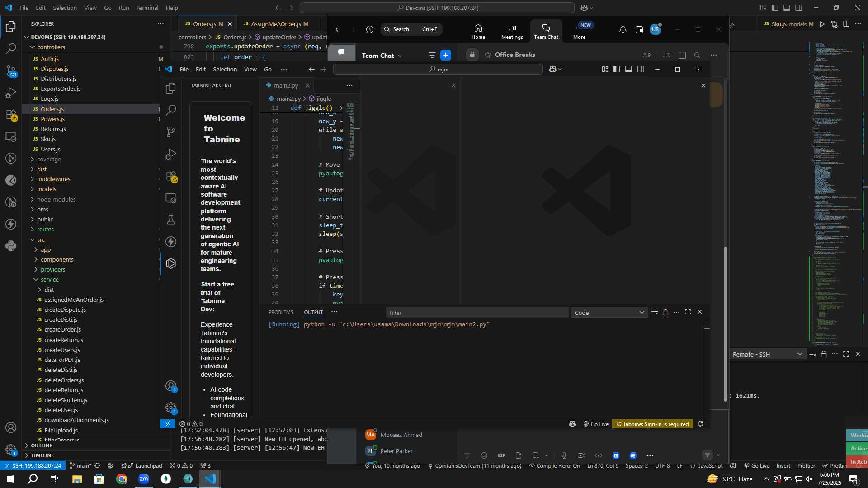Viewport: 868px width, 488px height.
Task: Click Zoom notifications bell icon
Action: pos(623,29)
